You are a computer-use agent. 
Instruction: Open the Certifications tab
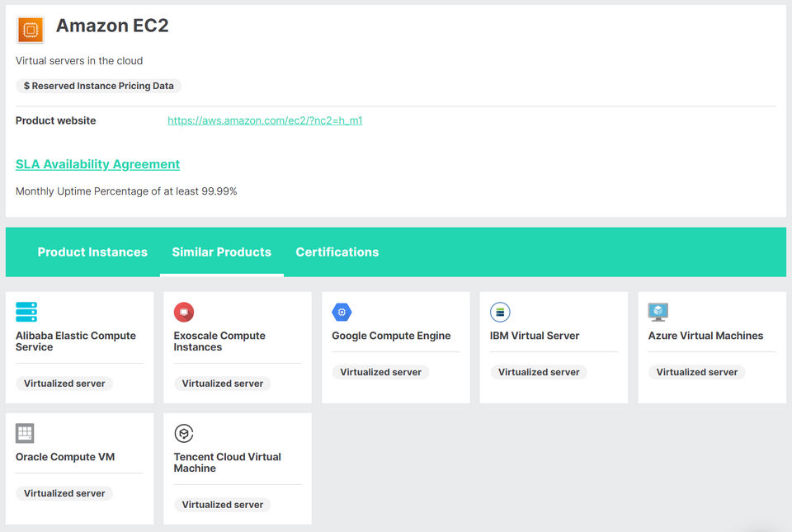[x=337, y=252]
